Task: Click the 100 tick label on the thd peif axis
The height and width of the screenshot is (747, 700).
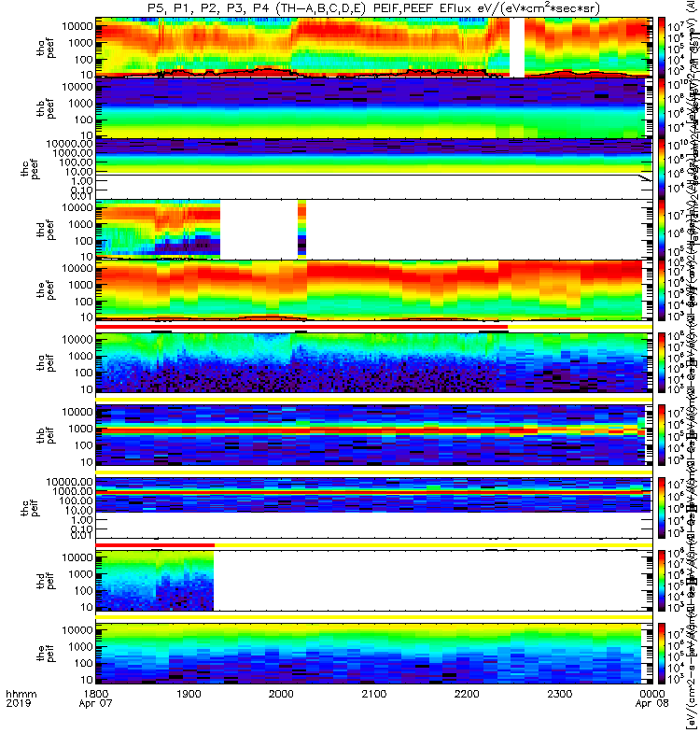Action: click(x=84, y=591)
